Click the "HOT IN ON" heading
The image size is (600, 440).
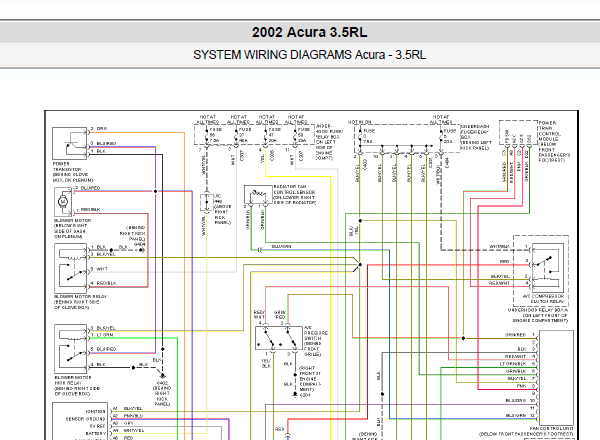pos(359,122)
